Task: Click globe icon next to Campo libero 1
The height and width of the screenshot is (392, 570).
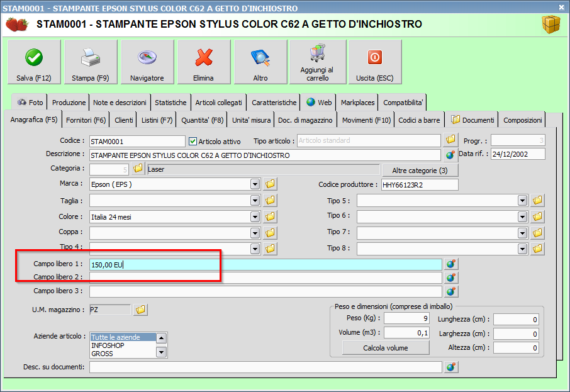Action: (450, 264)
